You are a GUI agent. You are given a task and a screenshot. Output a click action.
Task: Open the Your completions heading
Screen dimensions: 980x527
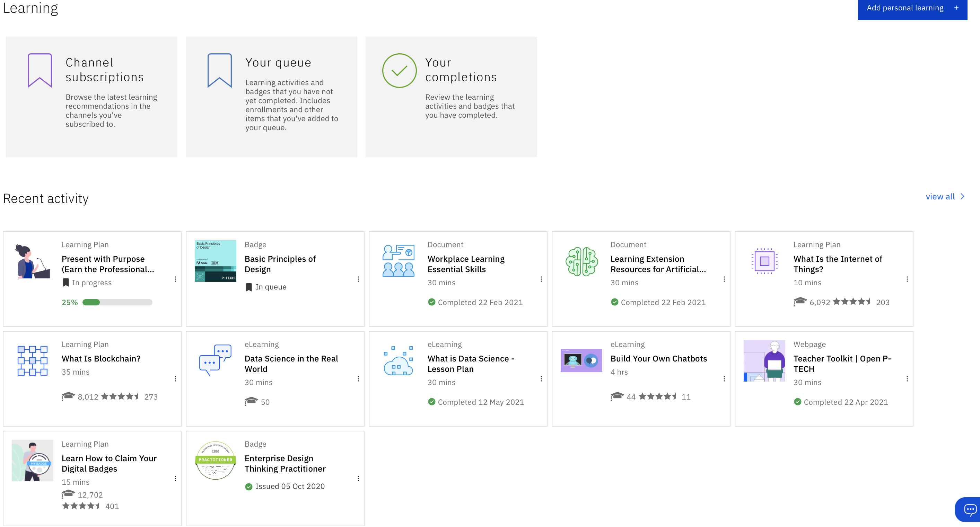point(461,70)
